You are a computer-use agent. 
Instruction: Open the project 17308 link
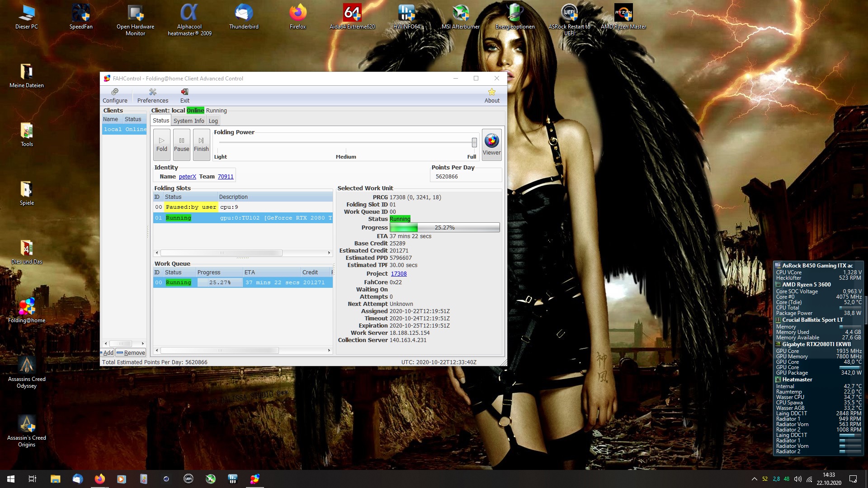[398, 274]
